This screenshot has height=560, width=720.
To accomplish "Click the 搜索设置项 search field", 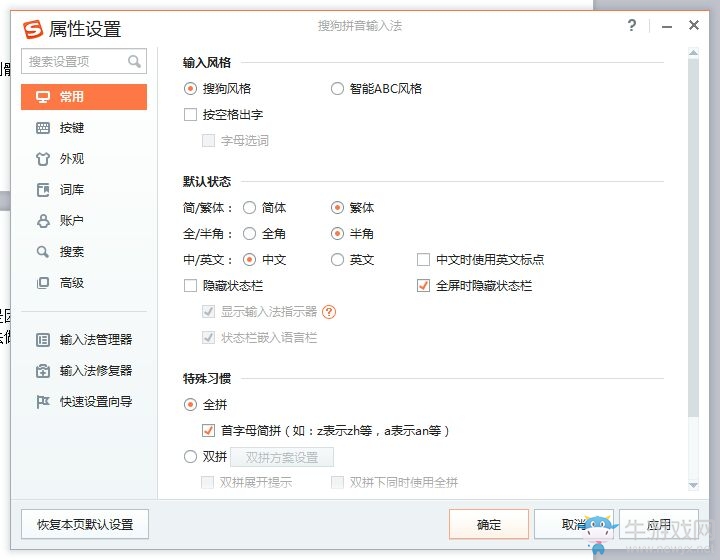I will (76, 62).
